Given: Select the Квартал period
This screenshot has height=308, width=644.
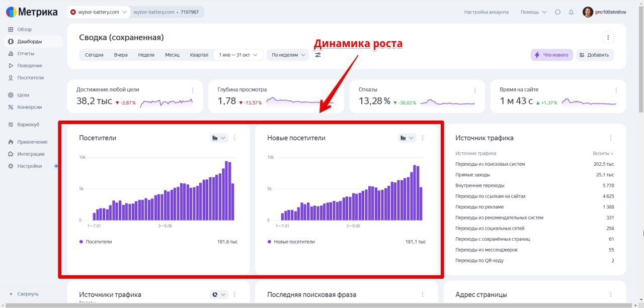Looking at the screenshot, I should [x=199, y=55].
